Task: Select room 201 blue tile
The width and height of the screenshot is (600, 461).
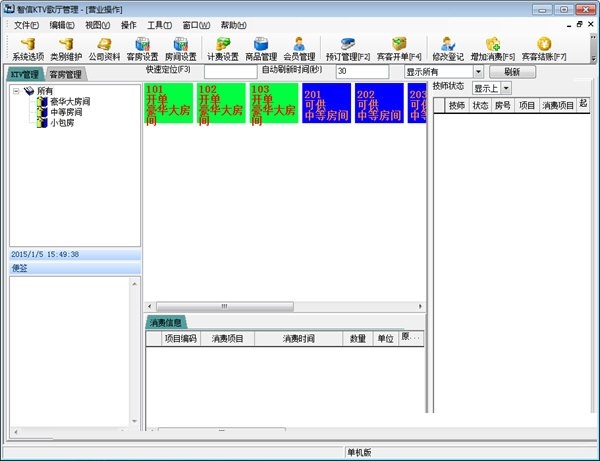Action: (326, 103)
